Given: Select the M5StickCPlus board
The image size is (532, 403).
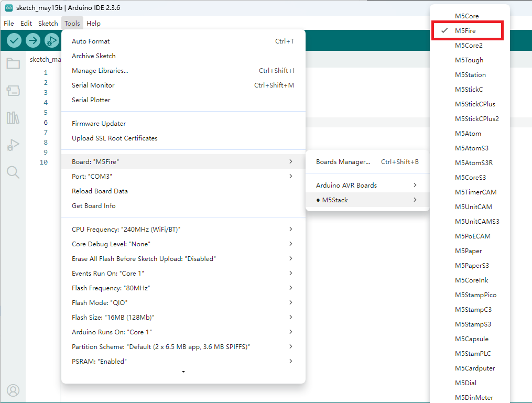Looking at the screenshot, I should [x=470, y=104].
